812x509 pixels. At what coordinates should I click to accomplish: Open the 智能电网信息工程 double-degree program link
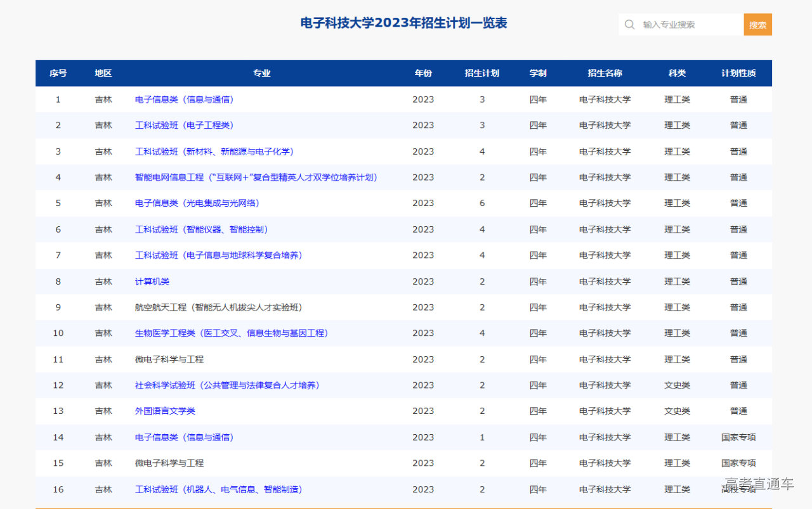(x=256, y=177)
